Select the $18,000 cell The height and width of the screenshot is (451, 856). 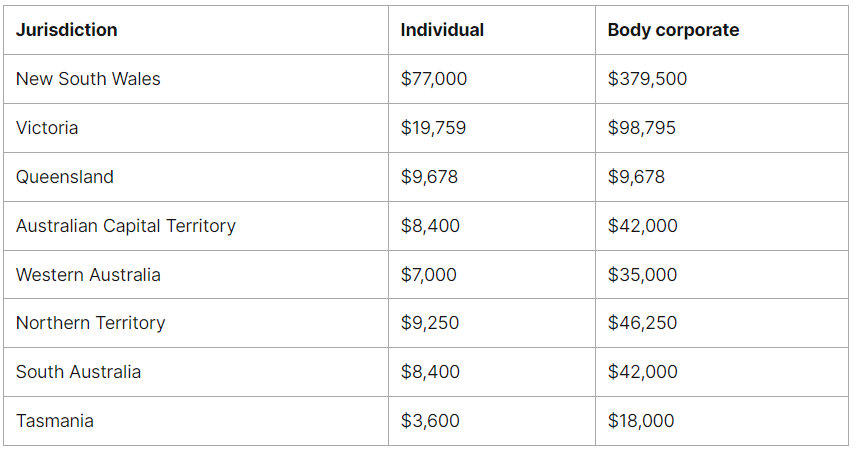pyautogui.click(x=641, y=421)
